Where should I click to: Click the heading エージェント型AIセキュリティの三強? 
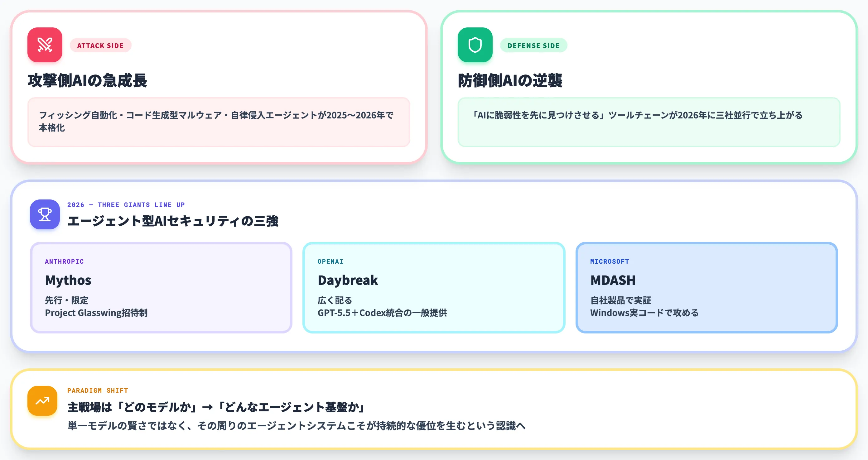coord(173,221)
